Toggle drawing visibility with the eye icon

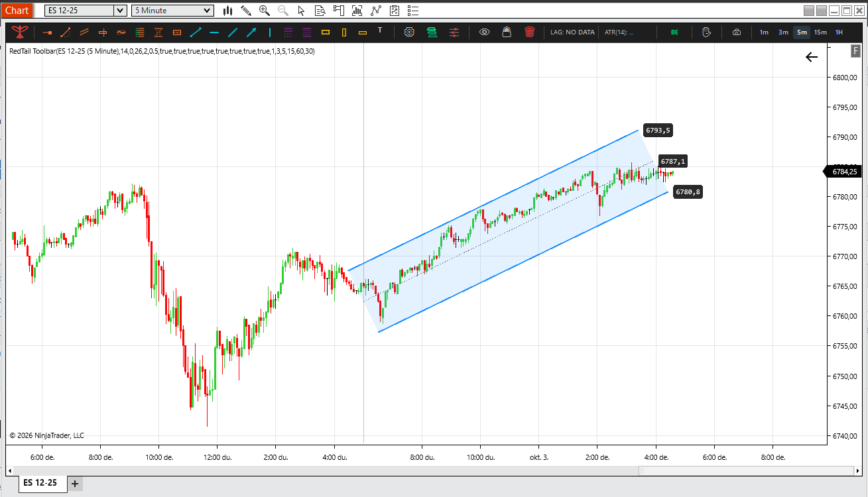coord(485,32)
